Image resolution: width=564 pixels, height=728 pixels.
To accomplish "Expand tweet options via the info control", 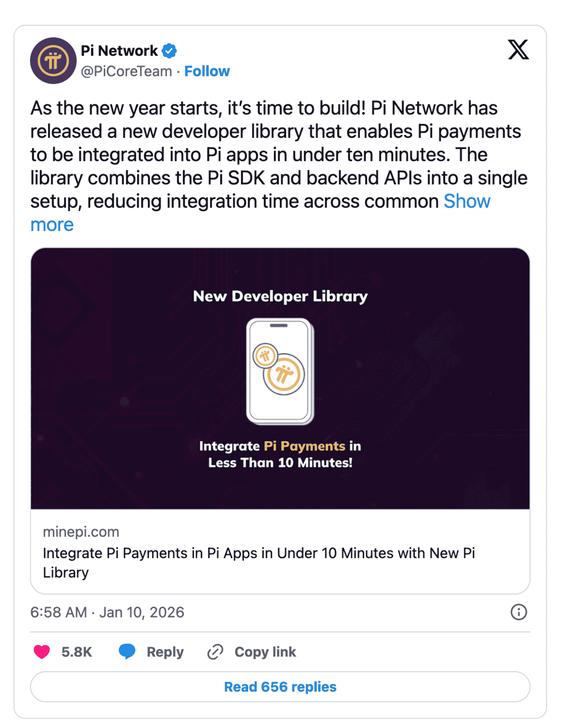I will [518, 612].
